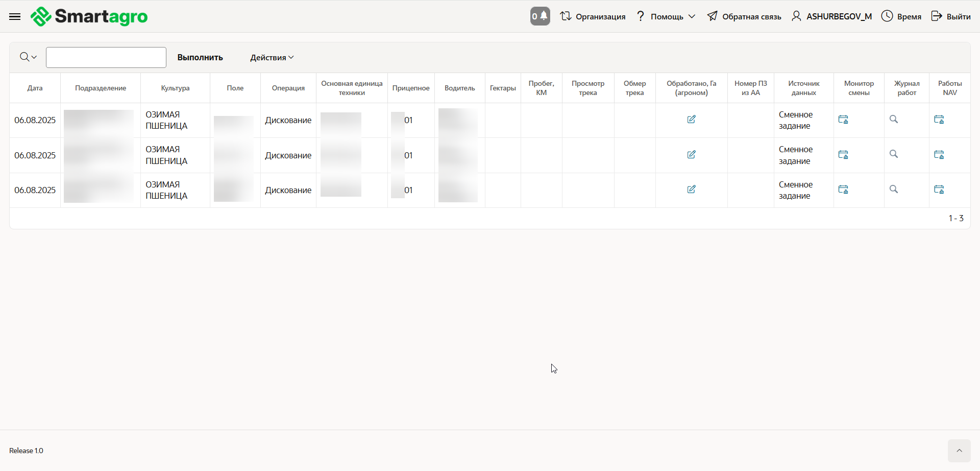980x471 pixels.
Task: Sort by the Дата column header
Action: coord(35,88)
